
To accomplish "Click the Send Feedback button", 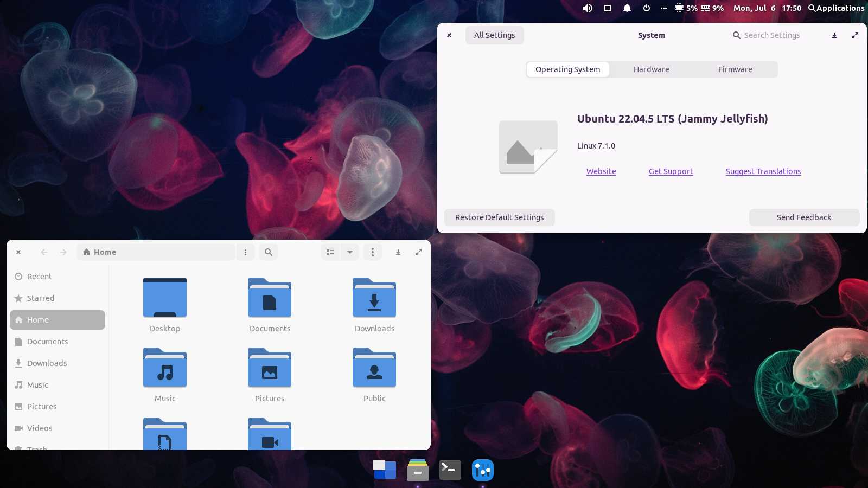I will coord(804,217).
